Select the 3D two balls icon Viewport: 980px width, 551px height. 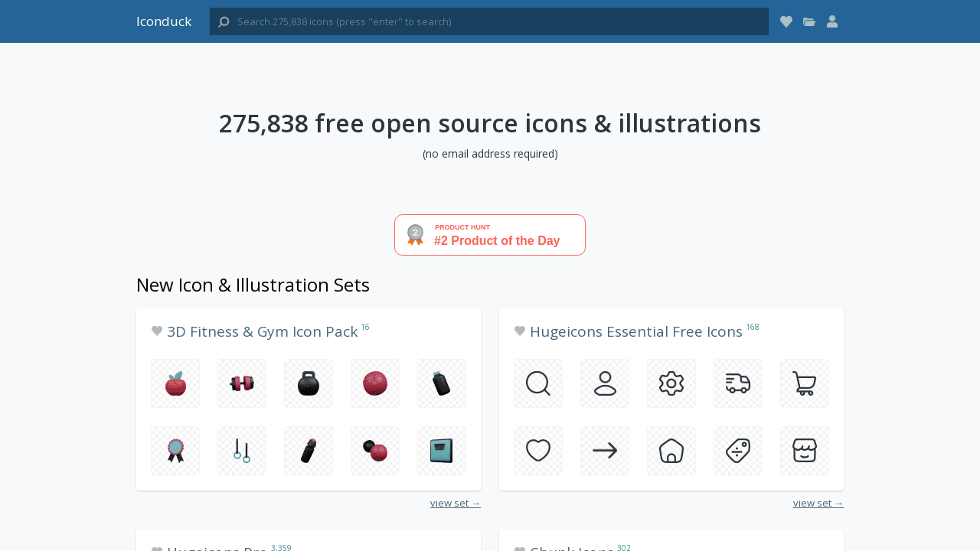375,451
